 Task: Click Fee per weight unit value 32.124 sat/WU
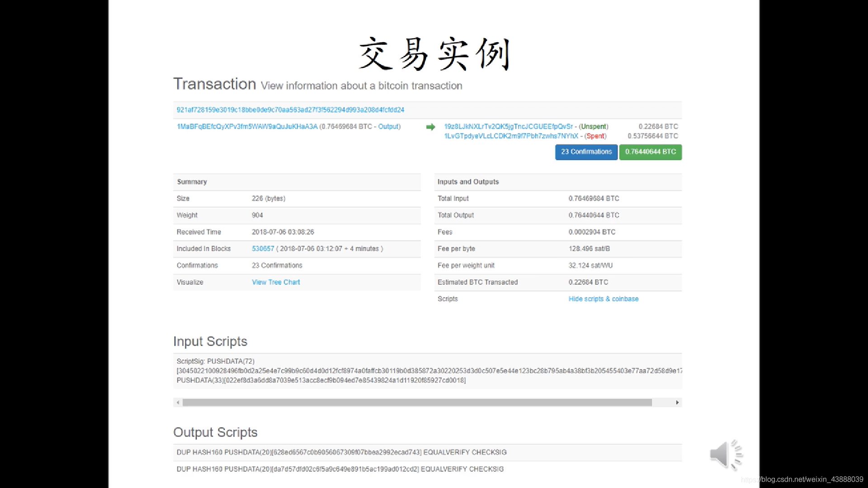point(590,265)
